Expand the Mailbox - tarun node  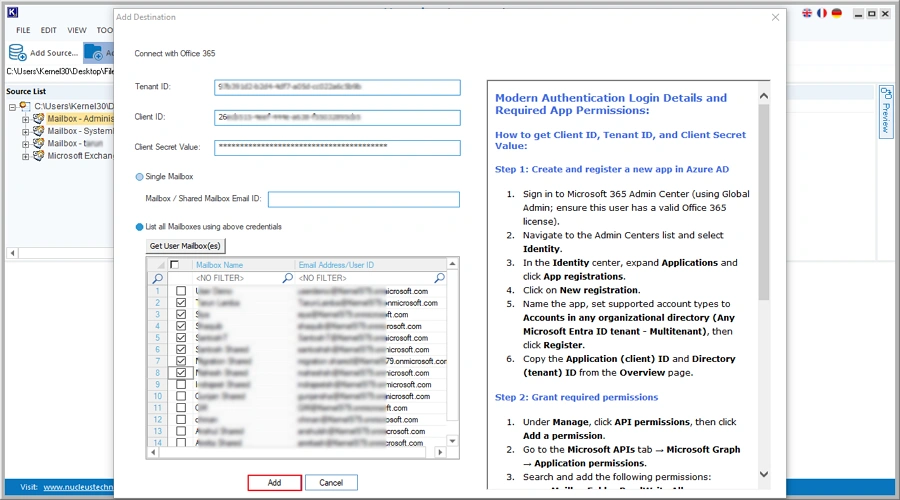25,144
